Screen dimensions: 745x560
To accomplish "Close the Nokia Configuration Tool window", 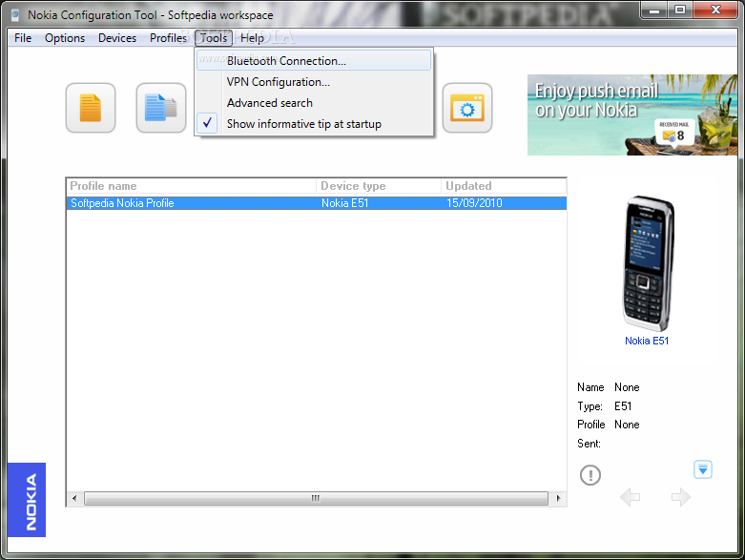I will click(715, 10).
